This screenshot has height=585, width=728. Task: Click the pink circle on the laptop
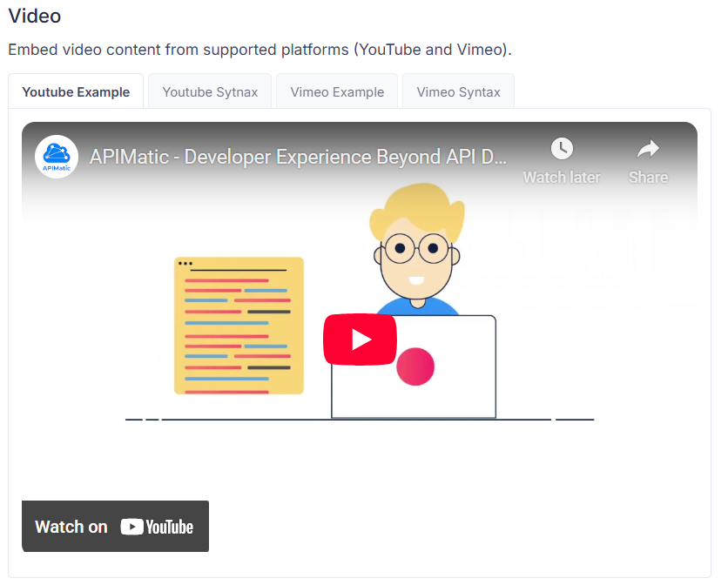(x=415, y=366)
